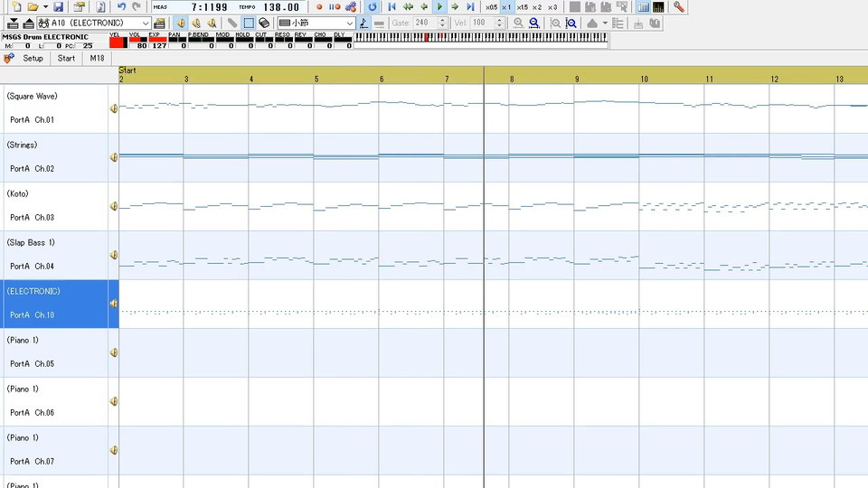The height and width of the screenshot is (488, 868).
Task: Mute the Strings track speaker
Action: coord(114,157)
